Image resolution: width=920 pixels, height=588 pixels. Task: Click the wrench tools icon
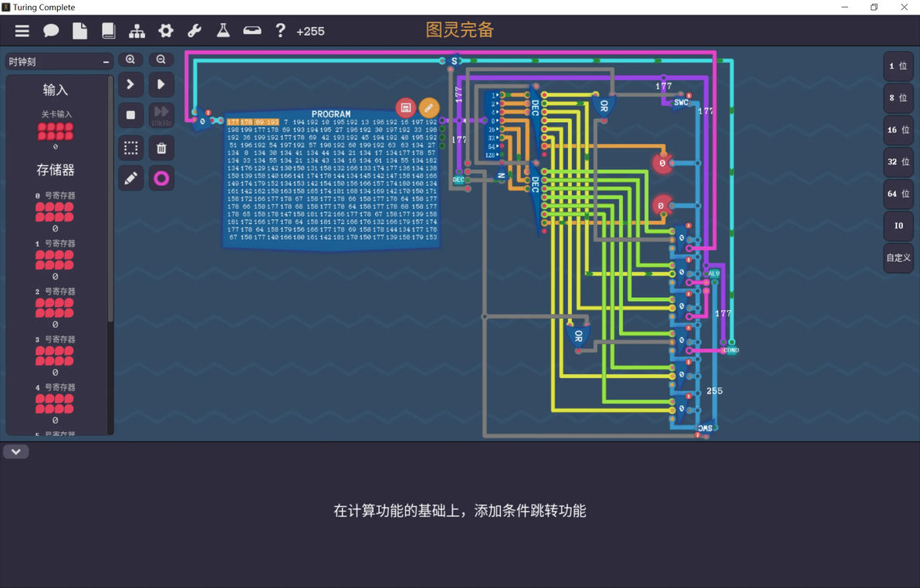click(x=194, y=31)
